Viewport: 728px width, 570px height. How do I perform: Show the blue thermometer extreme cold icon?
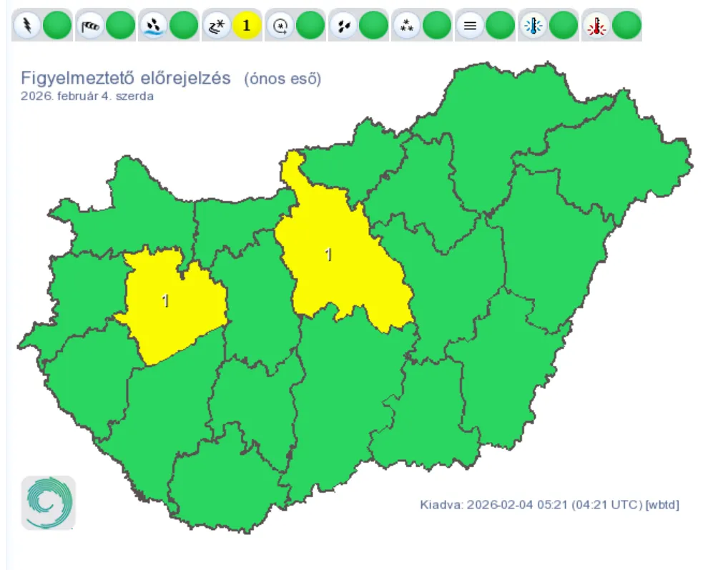[x=532, y=26]
